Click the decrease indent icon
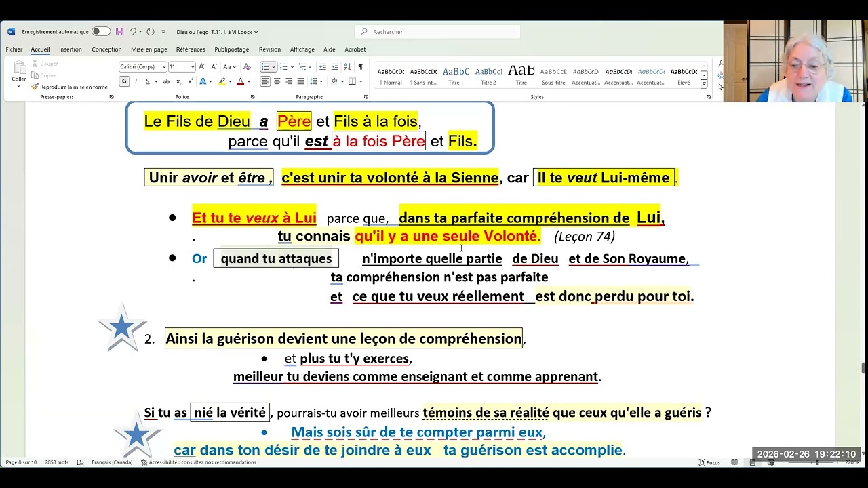Image resolution: width=868 pixels, height=488 pixels. pos(323,66)
